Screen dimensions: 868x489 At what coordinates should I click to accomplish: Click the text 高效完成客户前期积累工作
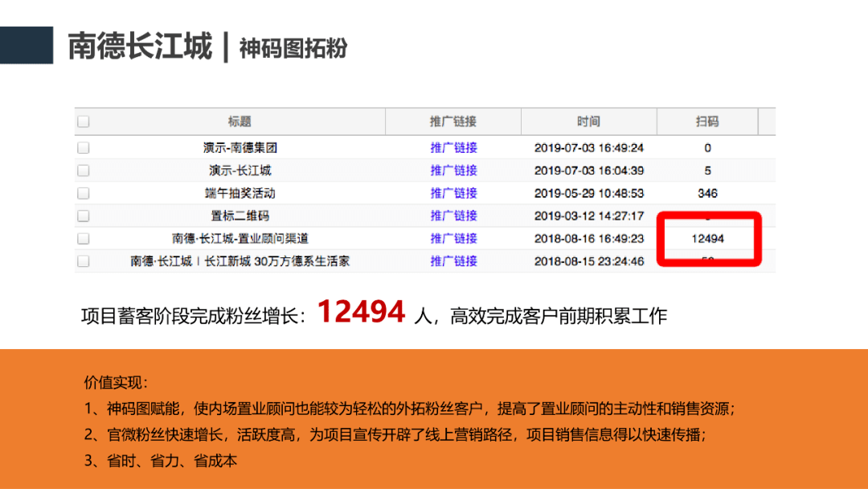pyautogui.click(x=559, y=316)
